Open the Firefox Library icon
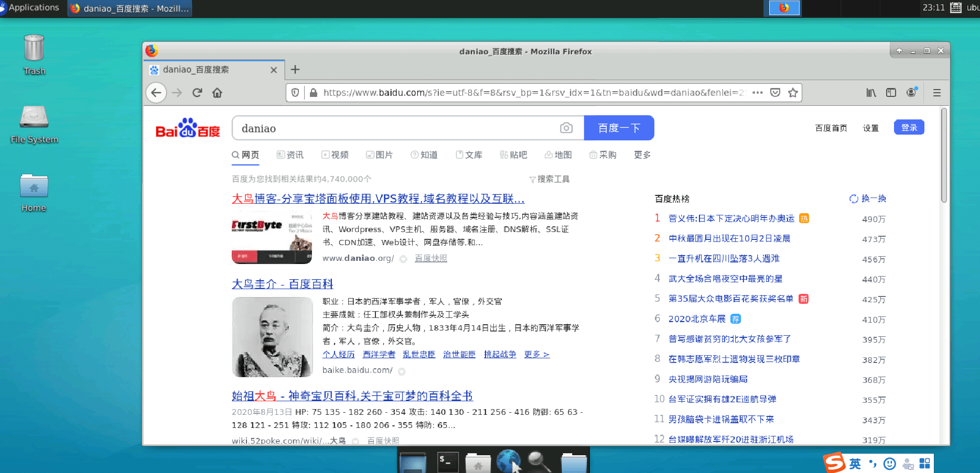This screenshot has width=980, height=473. [x=871, y=93]
